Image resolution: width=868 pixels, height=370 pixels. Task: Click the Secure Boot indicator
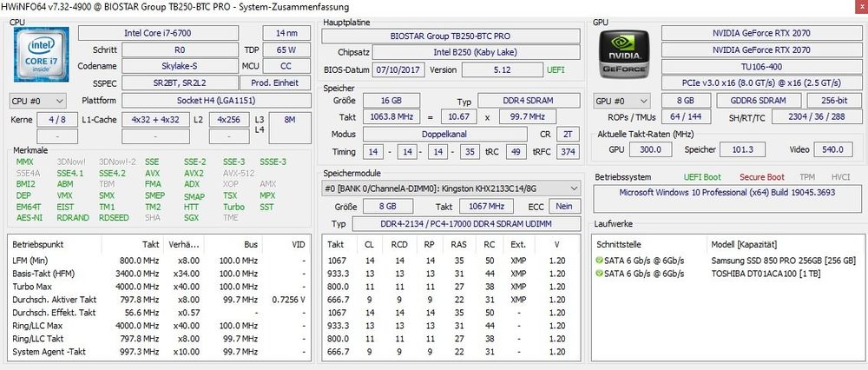(x=762, y=177)
